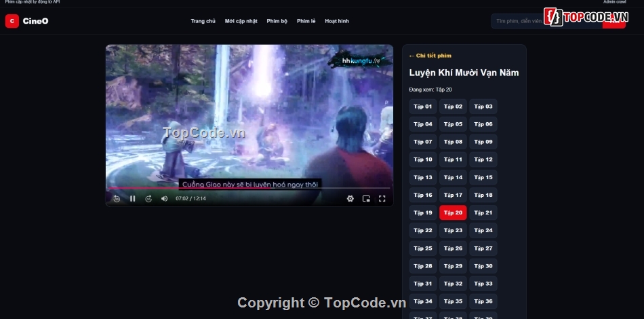Select episode Tập 26

pyautogui.click(x=453, y=248)
